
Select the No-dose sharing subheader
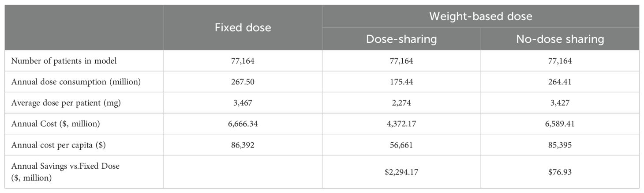[560, 39]
